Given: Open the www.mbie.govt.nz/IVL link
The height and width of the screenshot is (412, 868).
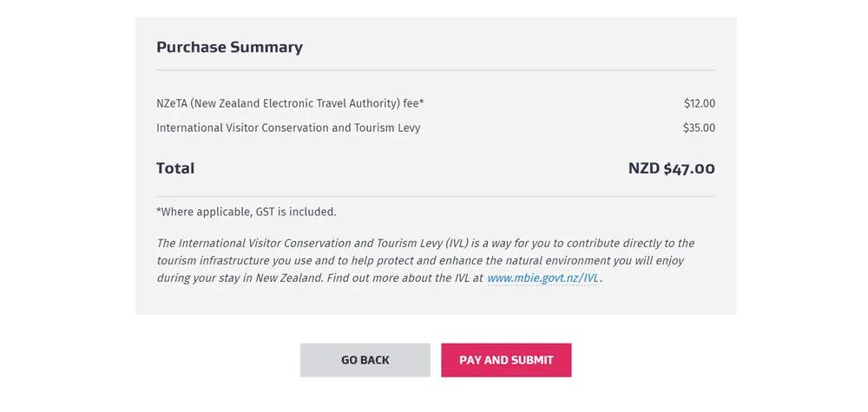Looking at the screenshot, I should (542, 278).
